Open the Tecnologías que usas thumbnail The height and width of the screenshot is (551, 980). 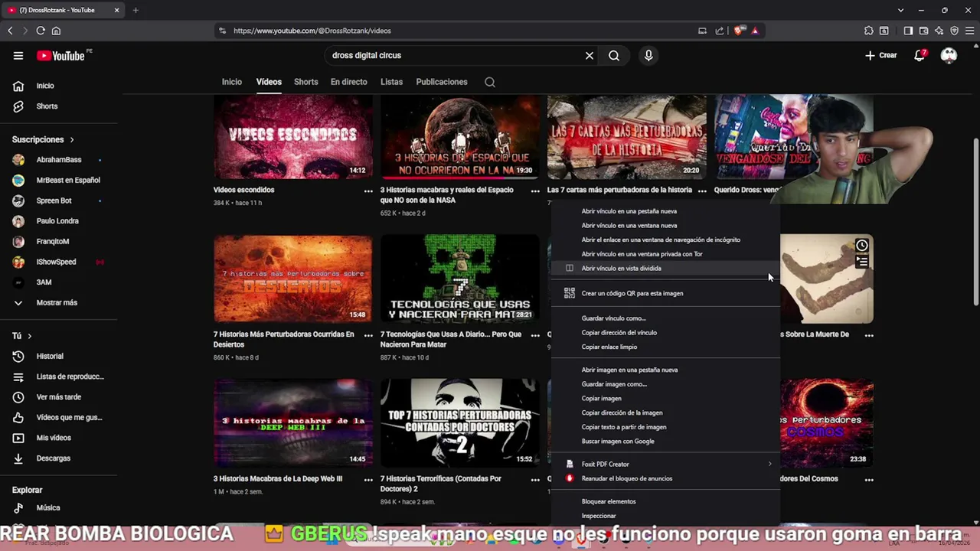point(460,279)
